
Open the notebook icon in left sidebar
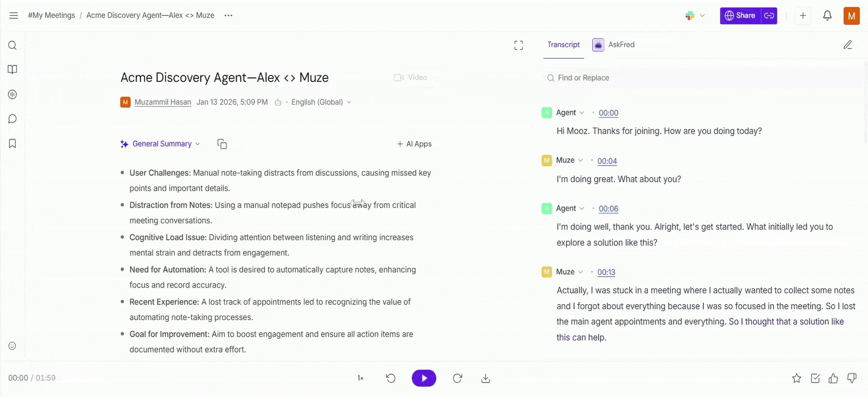coord(13,70)
